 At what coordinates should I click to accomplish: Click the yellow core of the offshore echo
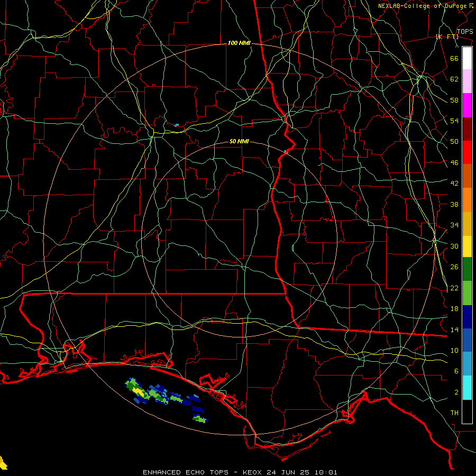pyautogui.click(x=138, y=391)
